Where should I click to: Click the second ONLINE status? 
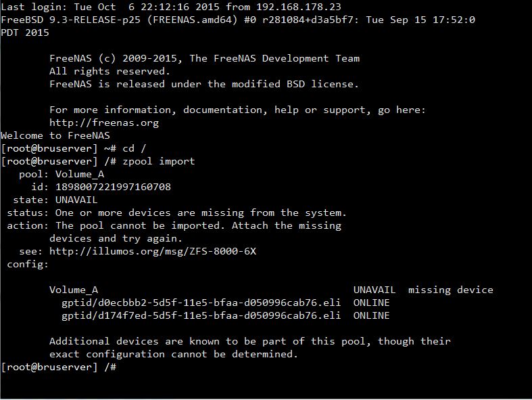(371, 315)
